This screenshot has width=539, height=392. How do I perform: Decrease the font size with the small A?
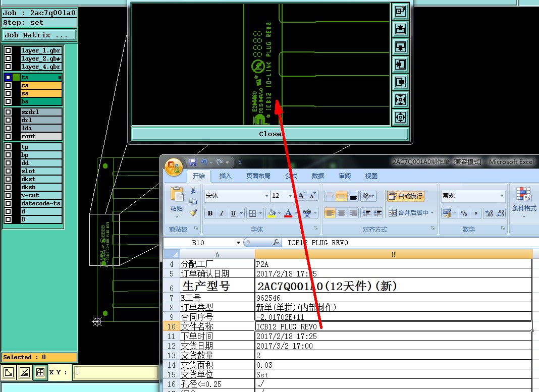312,196
